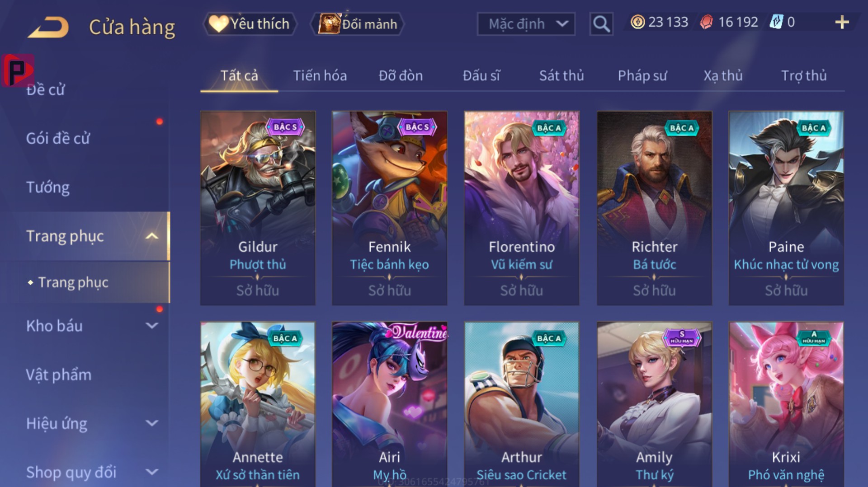Viewport: 868px width, 487px height.
Task: Click the back arrow icon
Action: [48, 27]
